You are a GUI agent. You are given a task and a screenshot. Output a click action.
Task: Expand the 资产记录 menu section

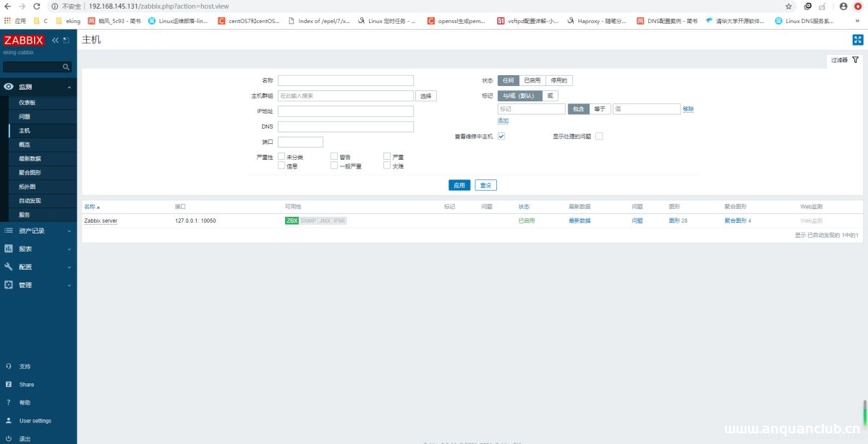(38, 231)
